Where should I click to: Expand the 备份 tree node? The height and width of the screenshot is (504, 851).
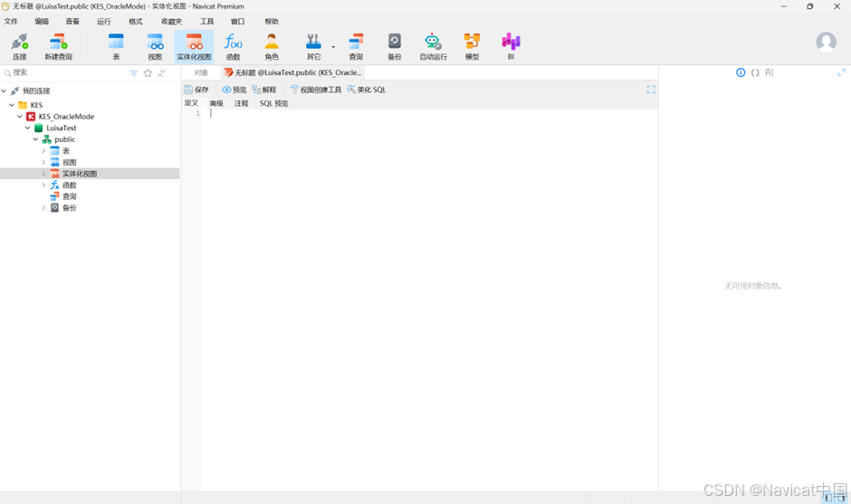(44, 207)
